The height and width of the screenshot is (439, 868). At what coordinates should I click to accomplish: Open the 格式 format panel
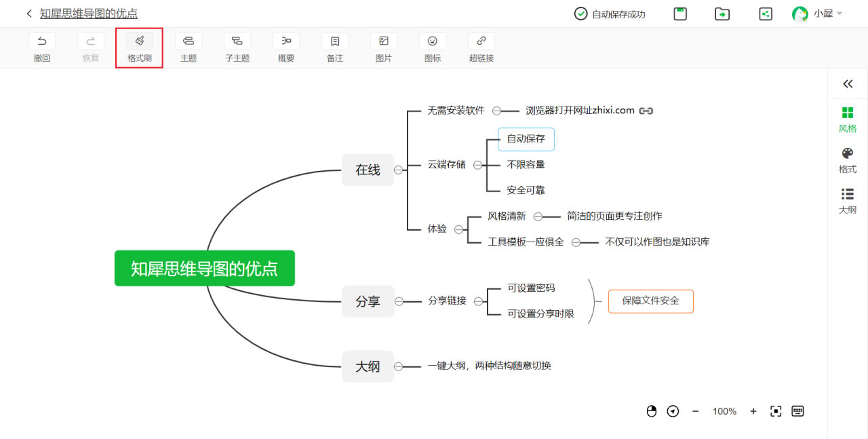(x=848, y=161)
